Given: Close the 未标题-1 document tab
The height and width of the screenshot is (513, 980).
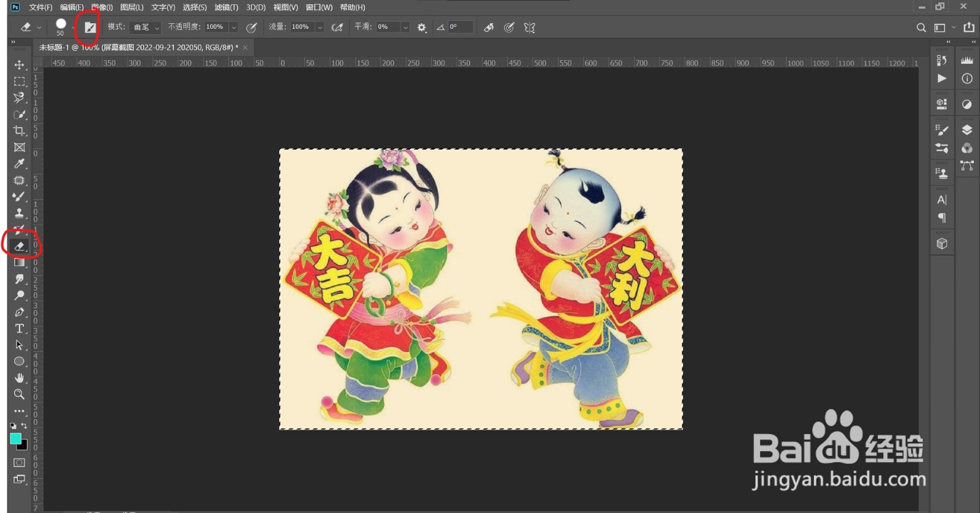Looking at the screenshot, I should 246,47.
